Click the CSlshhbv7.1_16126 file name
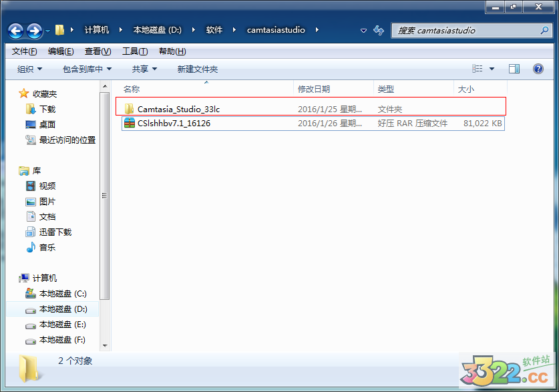559x392 pixels. (x=174, y=124)
